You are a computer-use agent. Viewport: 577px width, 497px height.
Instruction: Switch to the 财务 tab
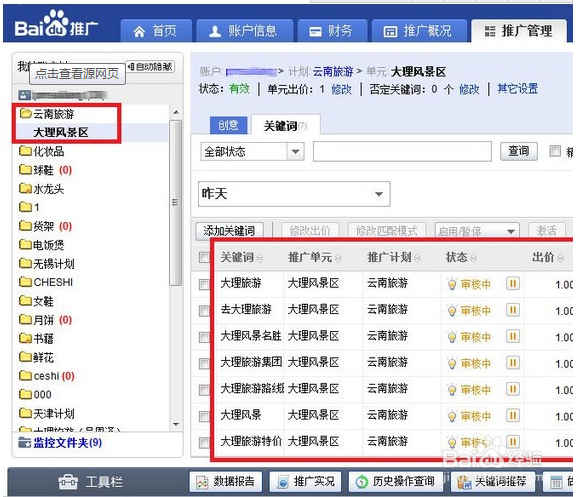pos(332,31)
